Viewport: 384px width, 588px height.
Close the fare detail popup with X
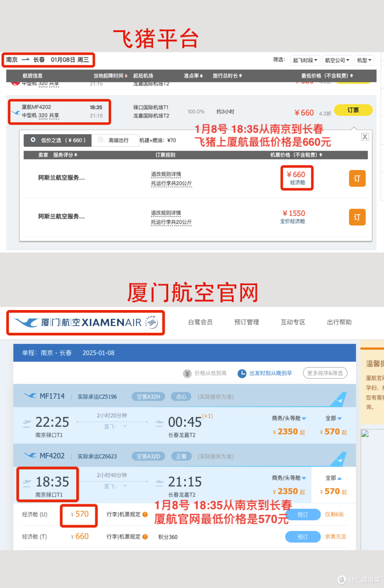click(x=365, y=137)
